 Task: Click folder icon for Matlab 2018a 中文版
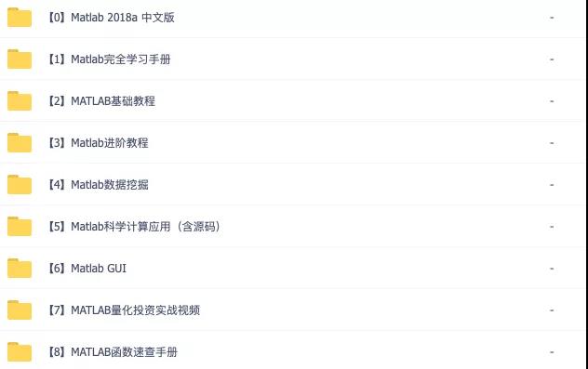[20, 18]
